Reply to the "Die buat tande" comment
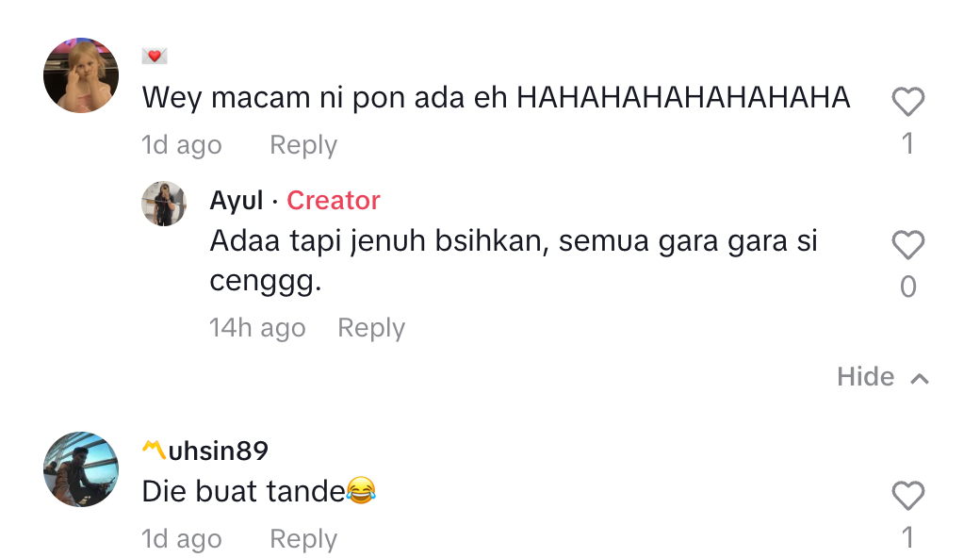980x558 pixels. coord(302,539)
